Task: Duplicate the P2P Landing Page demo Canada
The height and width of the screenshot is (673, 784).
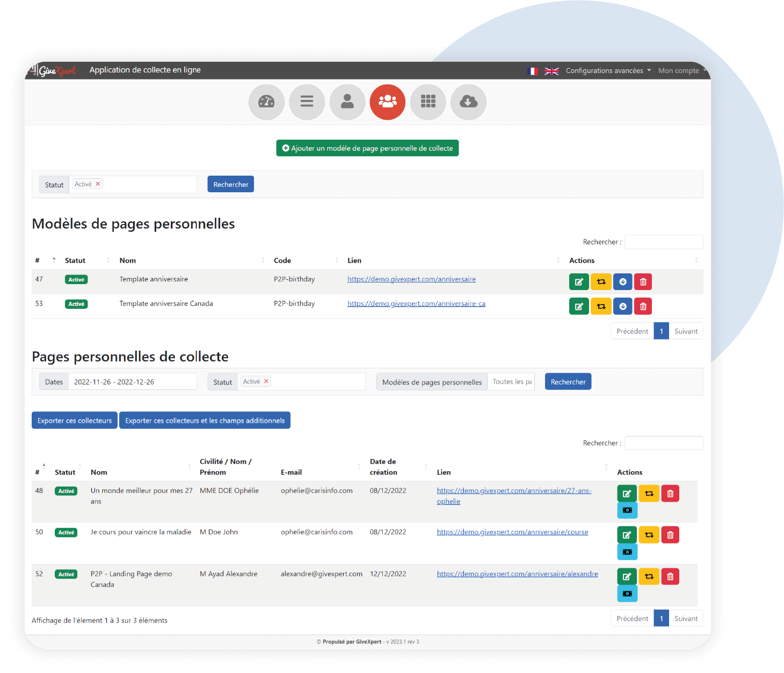Action: (x=649, y=576)
